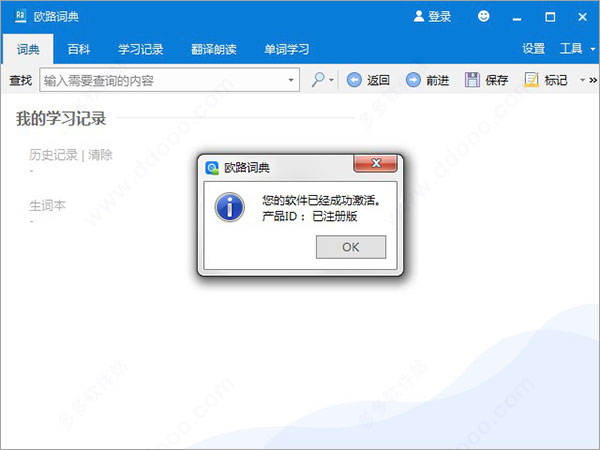Viewport: 600px width, 450px height.
Task: Click the 清除 link to clear history
Action: click(100, 155)
